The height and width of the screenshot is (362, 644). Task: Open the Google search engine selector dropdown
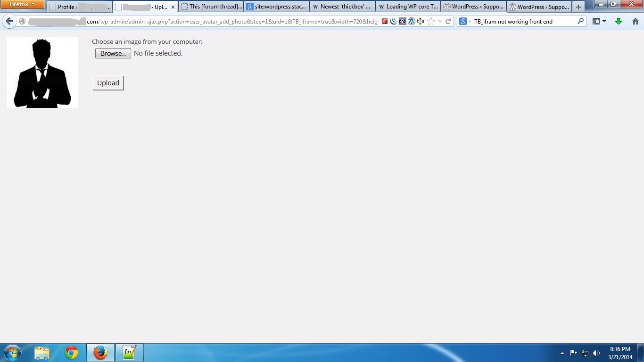[465, 22]
